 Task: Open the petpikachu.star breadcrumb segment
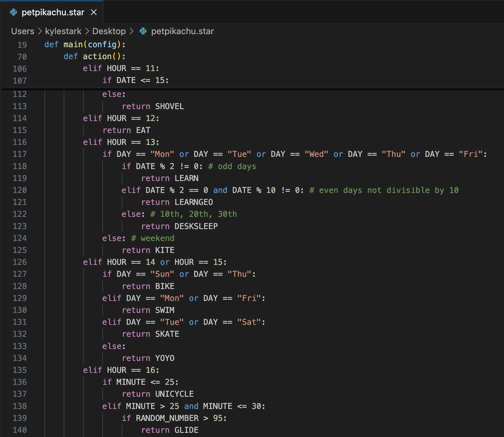(183, 31)
